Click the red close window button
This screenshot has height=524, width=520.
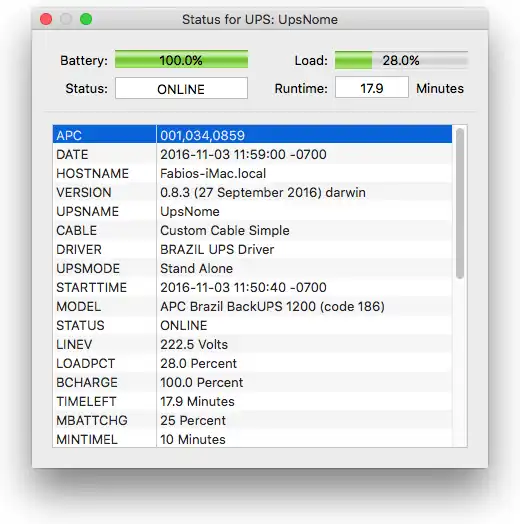46,19
